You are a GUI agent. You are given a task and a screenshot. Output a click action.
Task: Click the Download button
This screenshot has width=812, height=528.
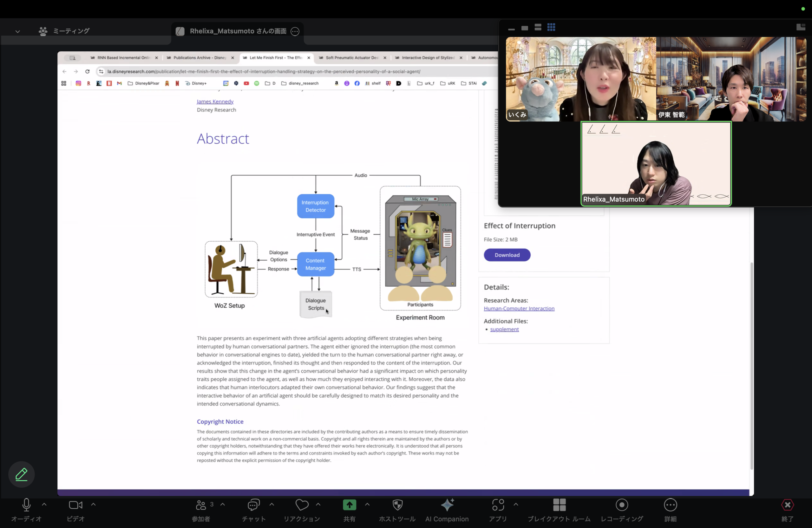(507, 255)
